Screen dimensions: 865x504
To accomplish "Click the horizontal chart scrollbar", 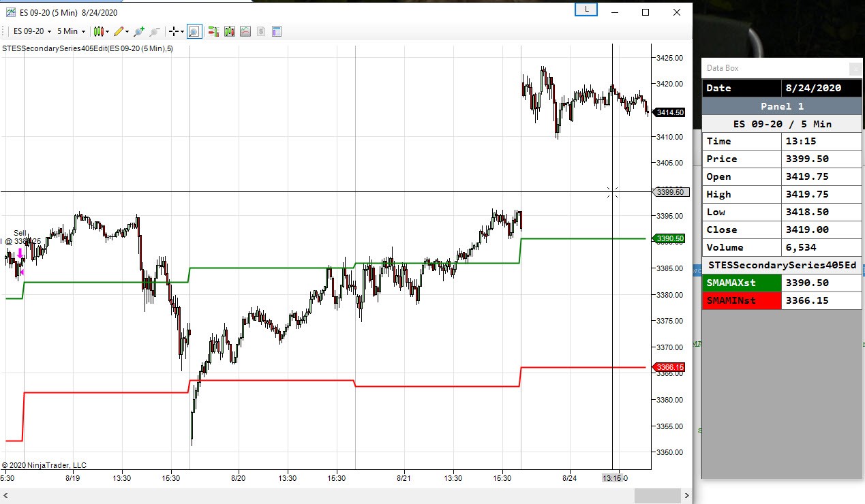I will tap(341, 494).
